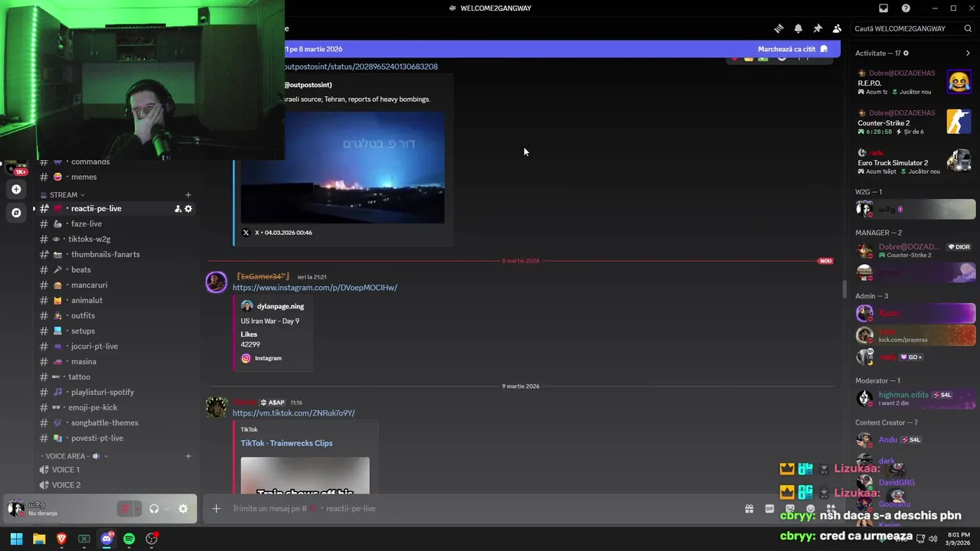Click the message attachment plus button

click(x=217, y=508)
